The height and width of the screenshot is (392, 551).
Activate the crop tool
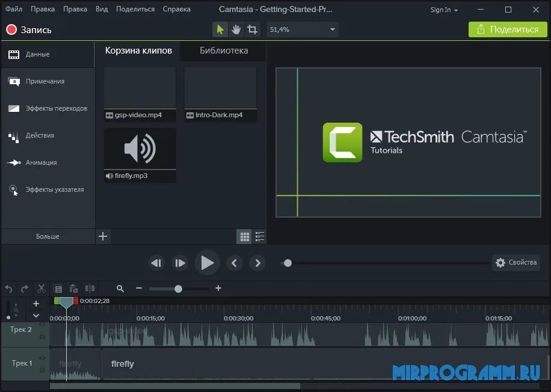pyautogui.click(x=252, y=29)
